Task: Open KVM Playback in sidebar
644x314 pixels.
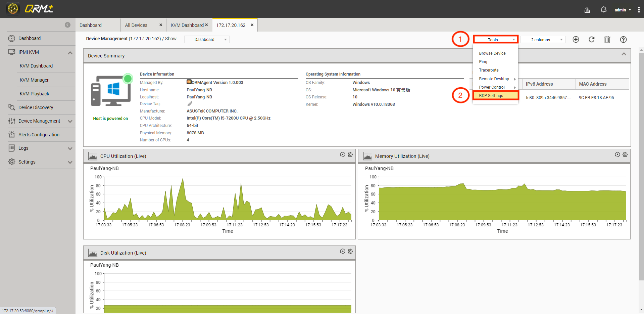Action: click(34, 94)
